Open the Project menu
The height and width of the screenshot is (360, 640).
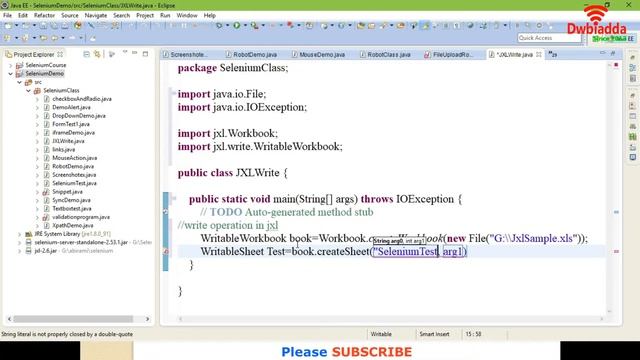145,16
